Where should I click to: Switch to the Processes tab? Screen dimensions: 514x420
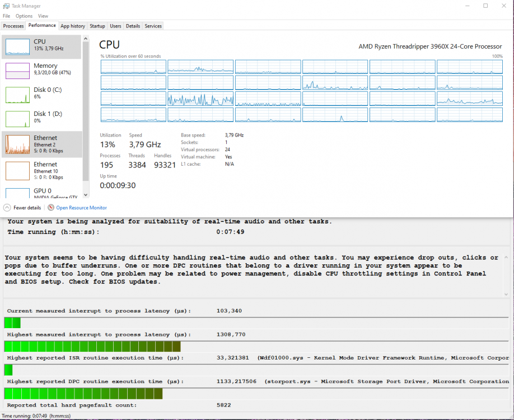[13, 26]
